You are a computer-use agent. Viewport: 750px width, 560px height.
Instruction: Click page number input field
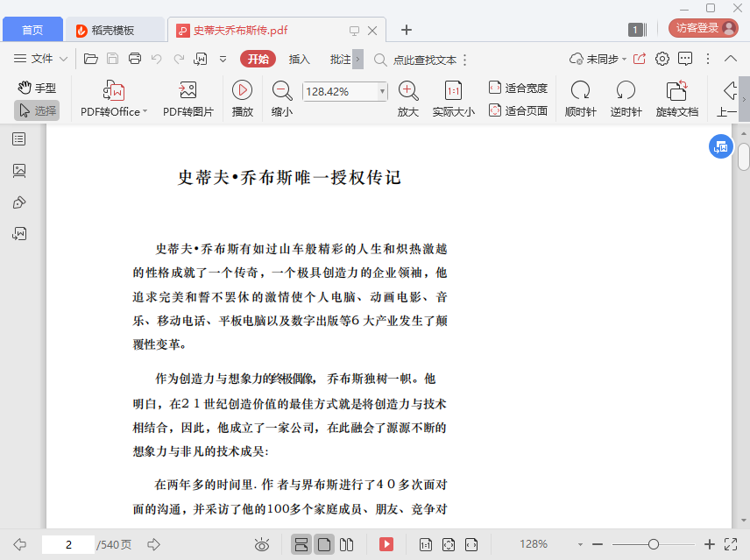[68, 544]
